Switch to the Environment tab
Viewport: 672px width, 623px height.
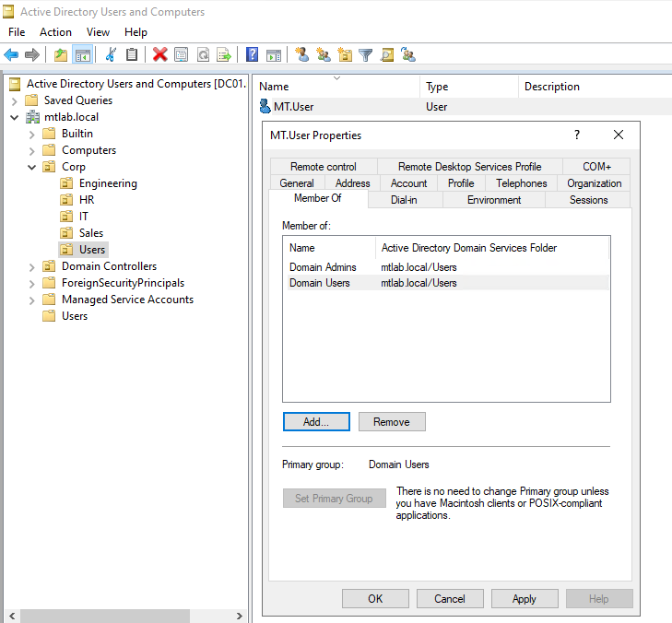click(494, 200)
